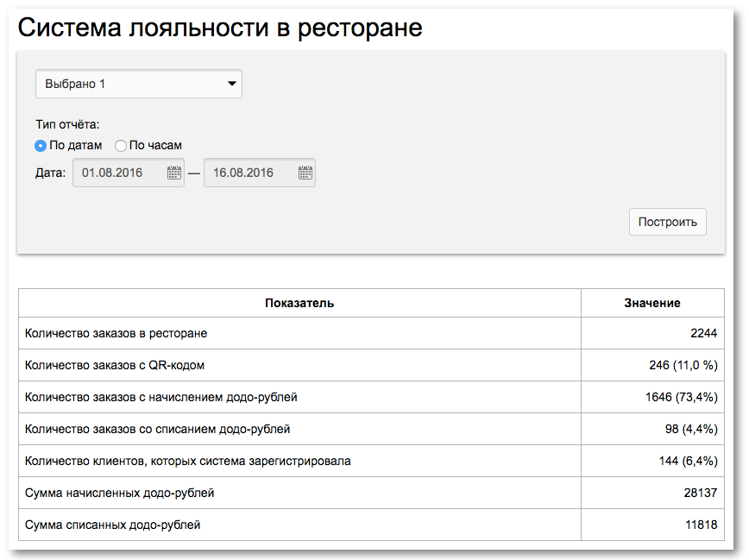Focus the end date field 16.08.2016

click(x=260, y=173)
